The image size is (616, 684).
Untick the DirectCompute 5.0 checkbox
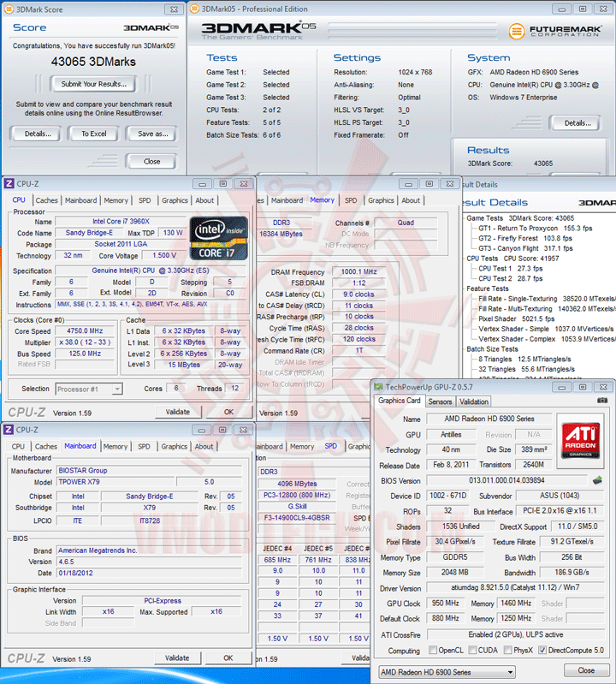pyautogui.click(x=542, y=650)
